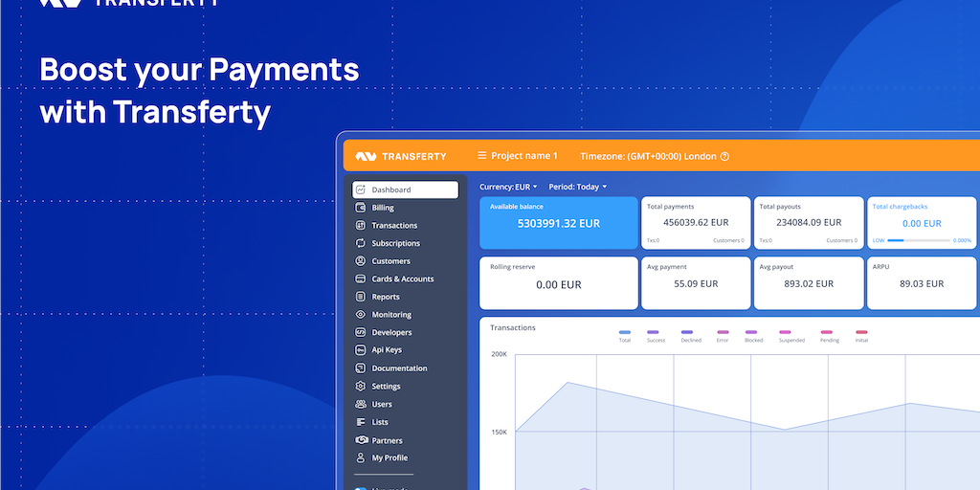Open Cards & Accounts section

(x=403, y=278)
